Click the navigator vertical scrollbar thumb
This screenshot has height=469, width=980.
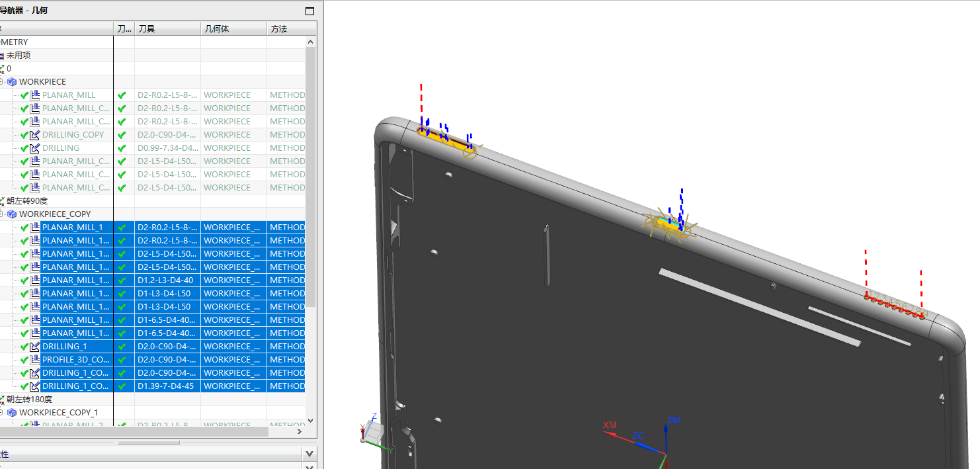(311, 177)
